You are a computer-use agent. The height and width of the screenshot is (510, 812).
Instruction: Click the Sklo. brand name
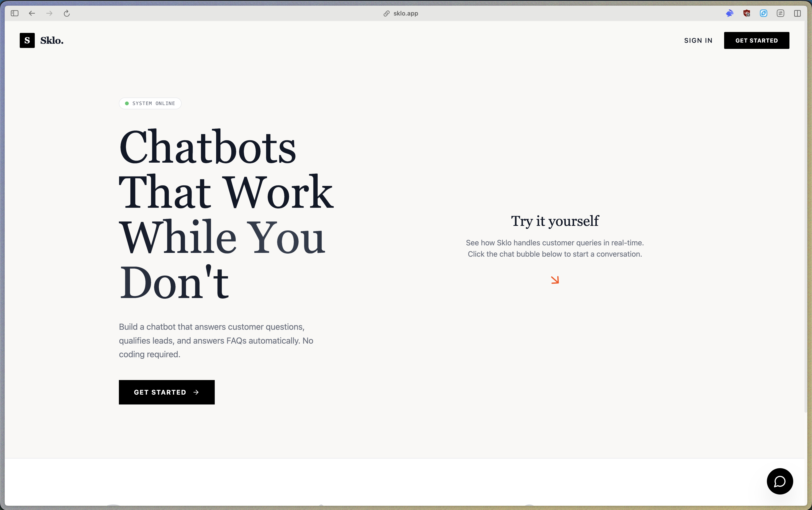[52, 40]
